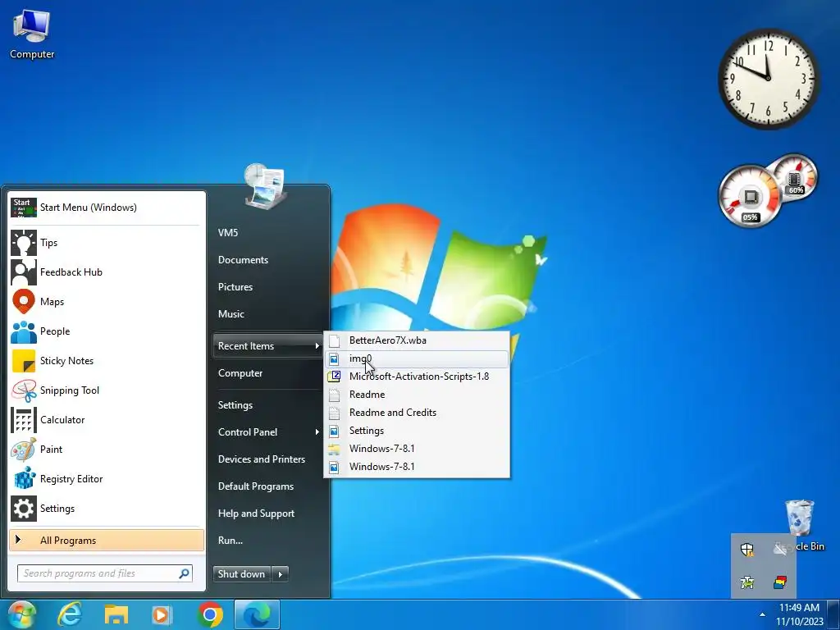The height and width of the screenshot is (630, 840).
Task: Open the Snipping Tool
Action: click(x=107, y=390)
